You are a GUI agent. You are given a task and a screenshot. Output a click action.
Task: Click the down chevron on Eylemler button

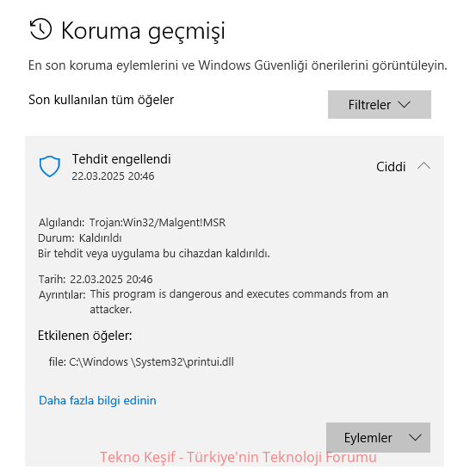(x=415, y=437)
